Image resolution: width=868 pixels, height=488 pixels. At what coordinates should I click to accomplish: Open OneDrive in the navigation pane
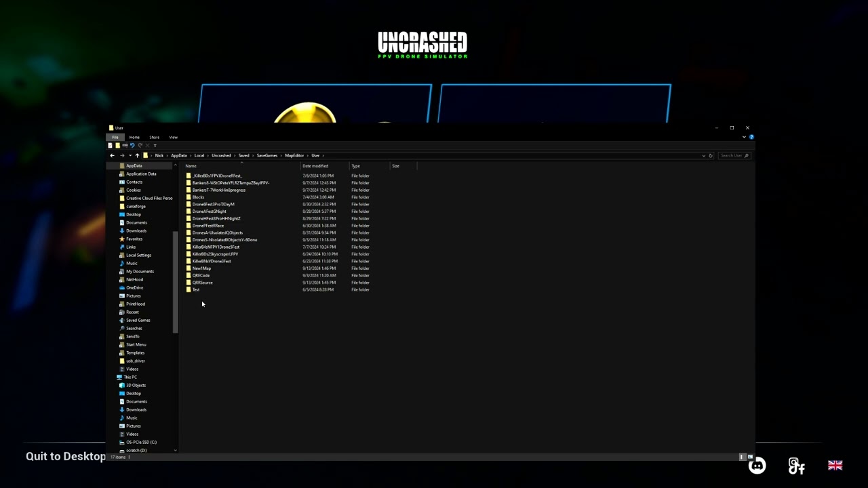tap(134, 287)
